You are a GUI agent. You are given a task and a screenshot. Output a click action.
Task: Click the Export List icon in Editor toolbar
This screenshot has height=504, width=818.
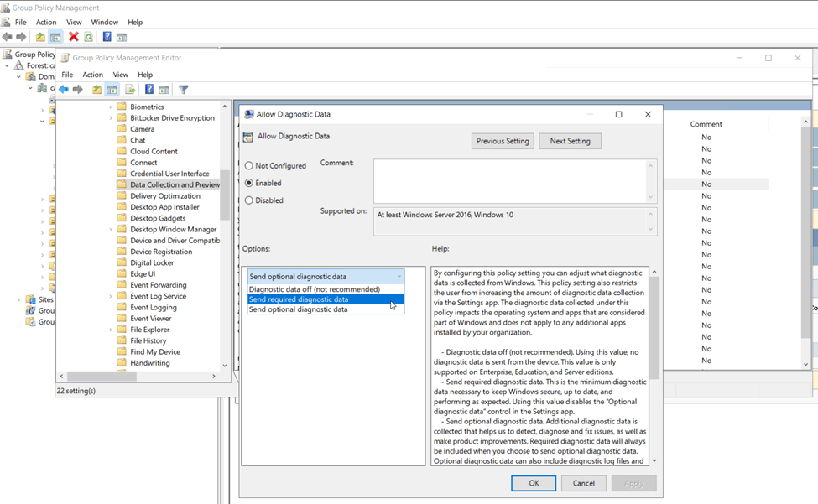point(130,90)
